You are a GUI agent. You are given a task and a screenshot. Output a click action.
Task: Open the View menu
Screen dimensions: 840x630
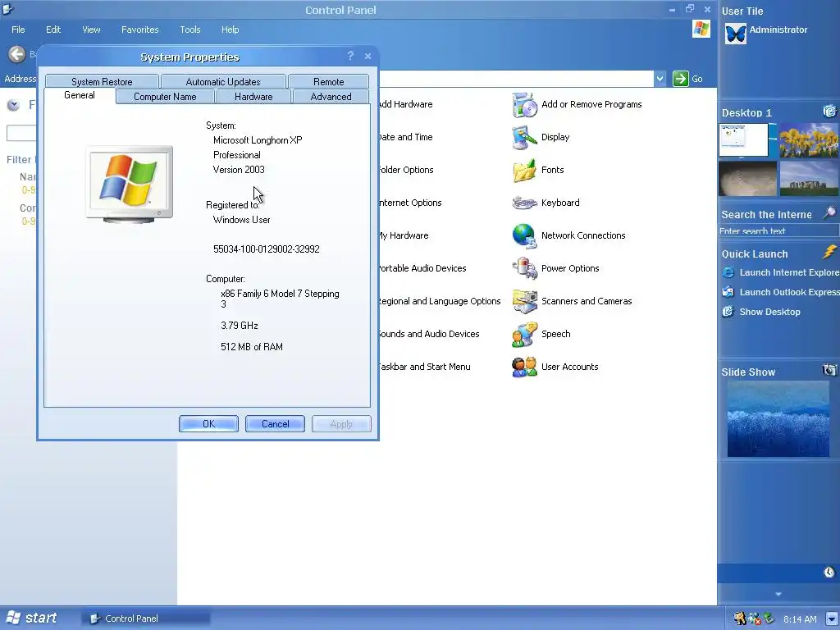tap(91, 30)
